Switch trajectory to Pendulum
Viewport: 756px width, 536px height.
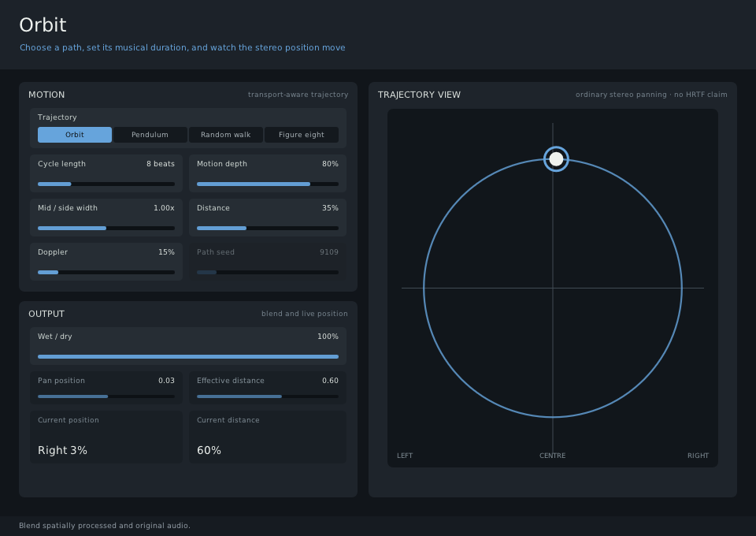(150, 135)
